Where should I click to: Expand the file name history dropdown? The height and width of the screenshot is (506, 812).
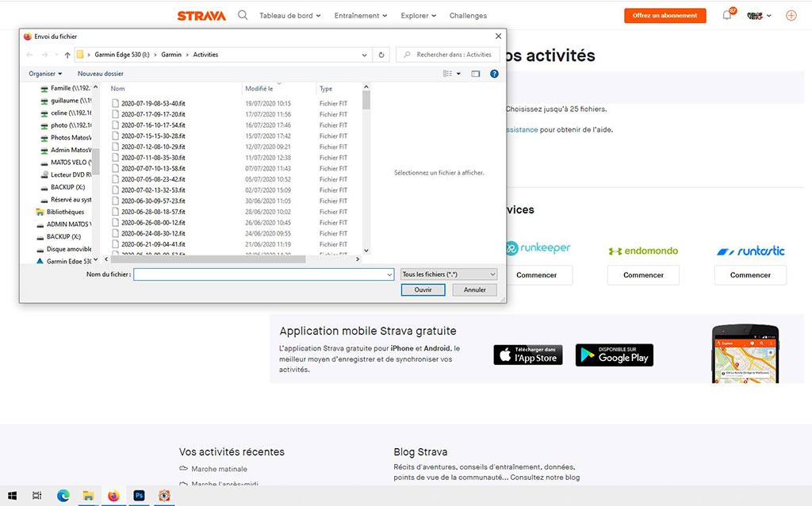(389, 274)
